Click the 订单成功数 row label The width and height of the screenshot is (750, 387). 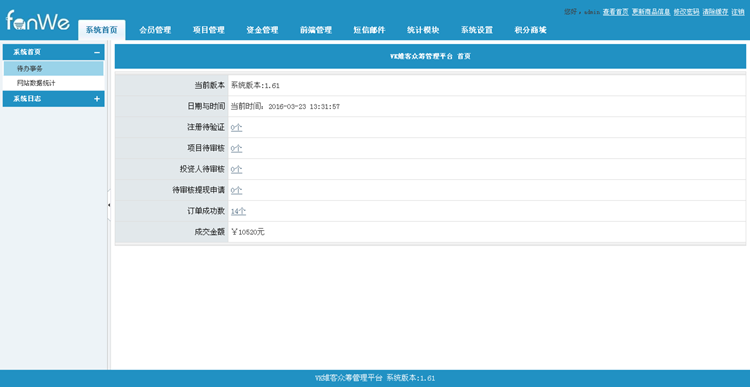click(x=206, y=211)
